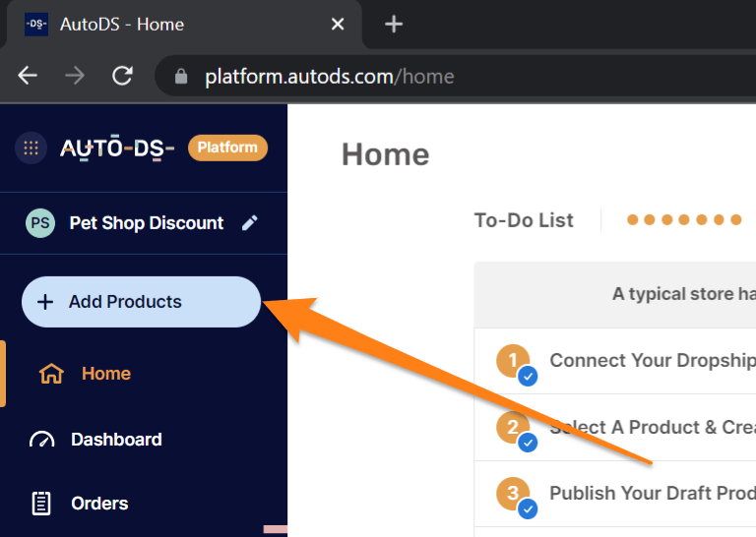Open the apps grid icon beside AutoDS logo
Screen dimensions: 756x537
click(31, 148)
